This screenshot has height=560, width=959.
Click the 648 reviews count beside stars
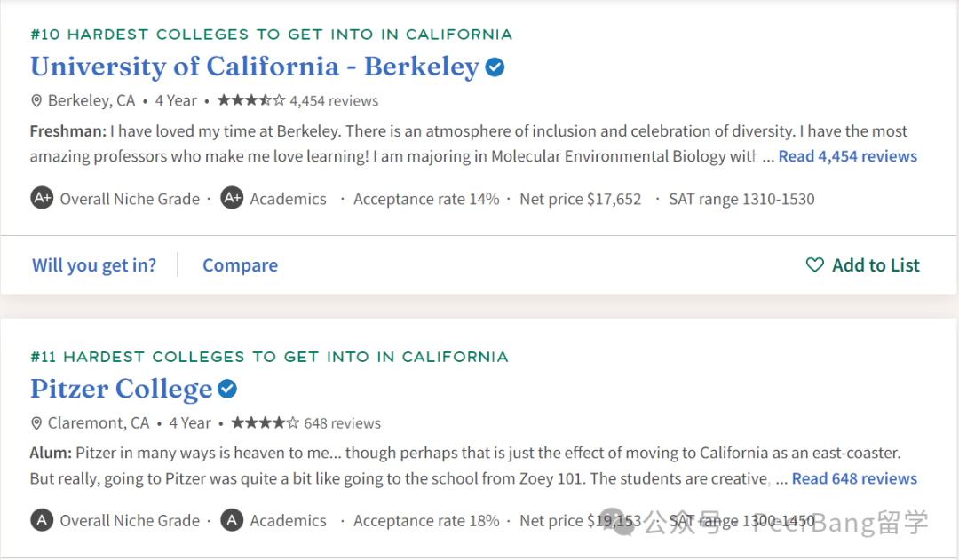[343, 423]
